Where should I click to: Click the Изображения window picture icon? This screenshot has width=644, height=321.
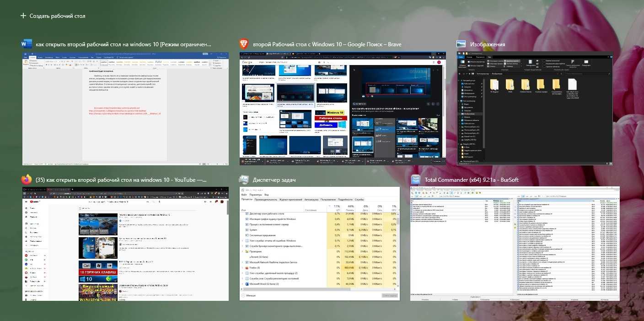(461, 44)
